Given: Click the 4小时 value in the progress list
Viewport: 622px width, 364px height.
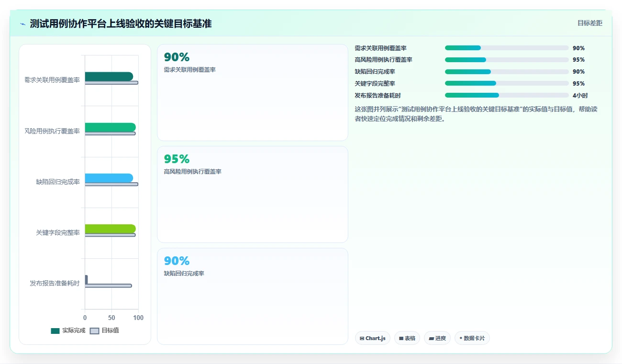Looking at the screenshot, I should 580,95.
